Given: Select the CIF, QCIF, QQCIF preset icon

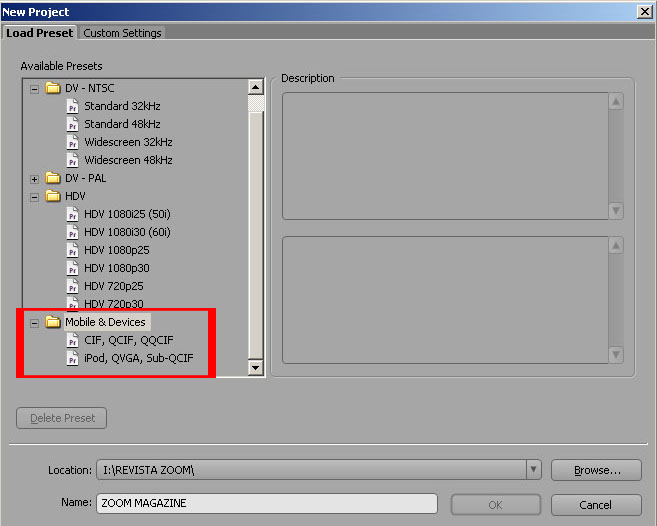Looking at the screenshot, I should click(72, 340).
